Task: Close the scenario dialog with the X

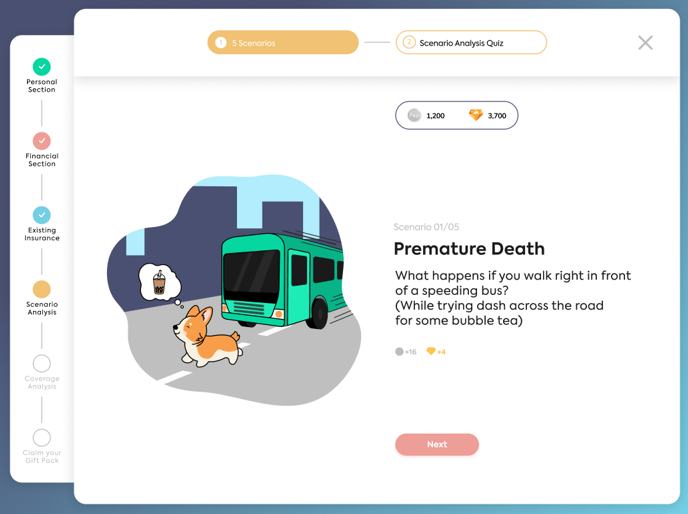Action: 645,42
